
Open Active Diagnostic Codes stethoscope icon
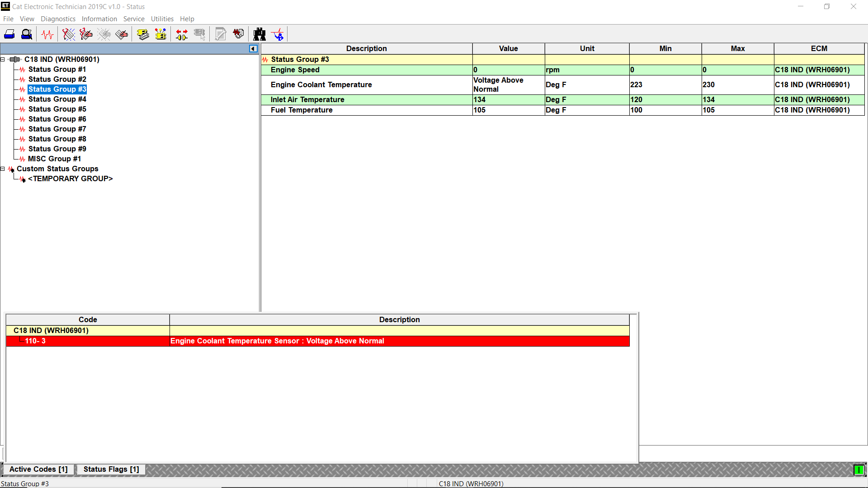(x=69, y=34)
